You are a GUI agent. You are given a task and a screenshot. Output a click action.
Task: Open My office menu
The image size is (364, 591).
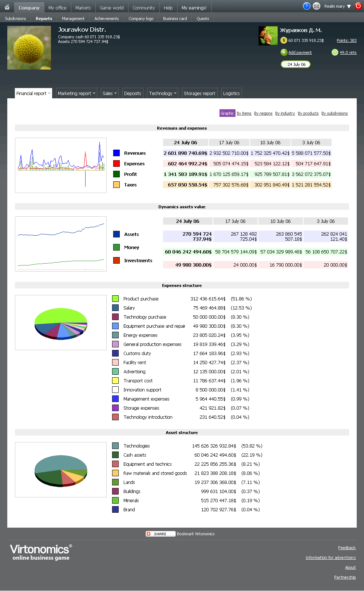(58, 8)
